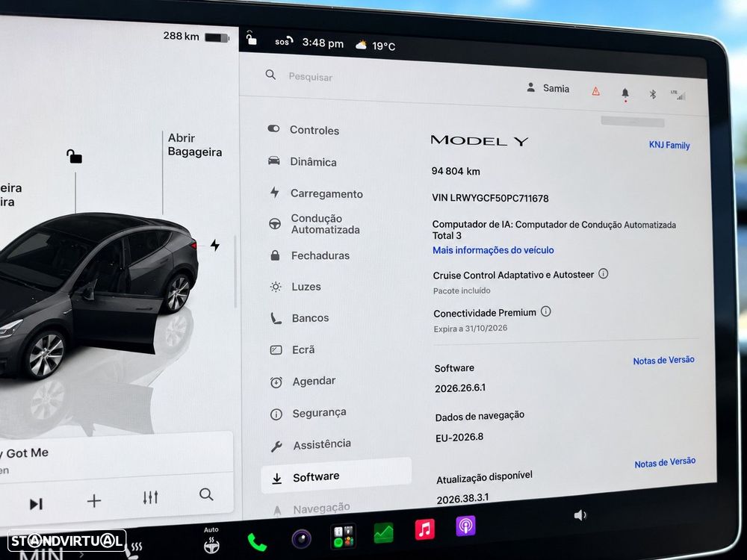Screen dimensions: 747x560
Task: Tap the 'Expira a 31/10/2026' text
Action: 470,329
